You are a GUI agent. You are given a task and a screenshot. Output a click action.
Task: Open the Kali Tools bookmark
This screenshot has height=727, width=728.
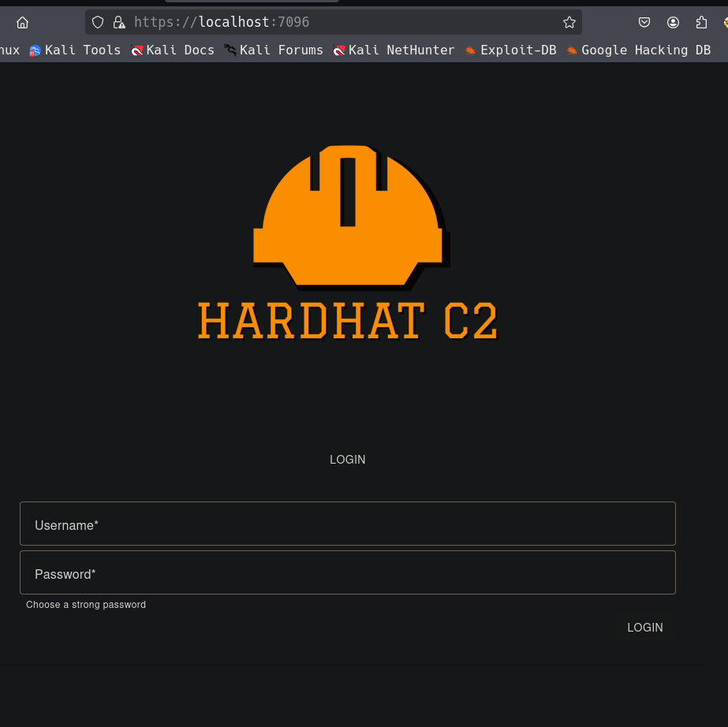point(75,50)
